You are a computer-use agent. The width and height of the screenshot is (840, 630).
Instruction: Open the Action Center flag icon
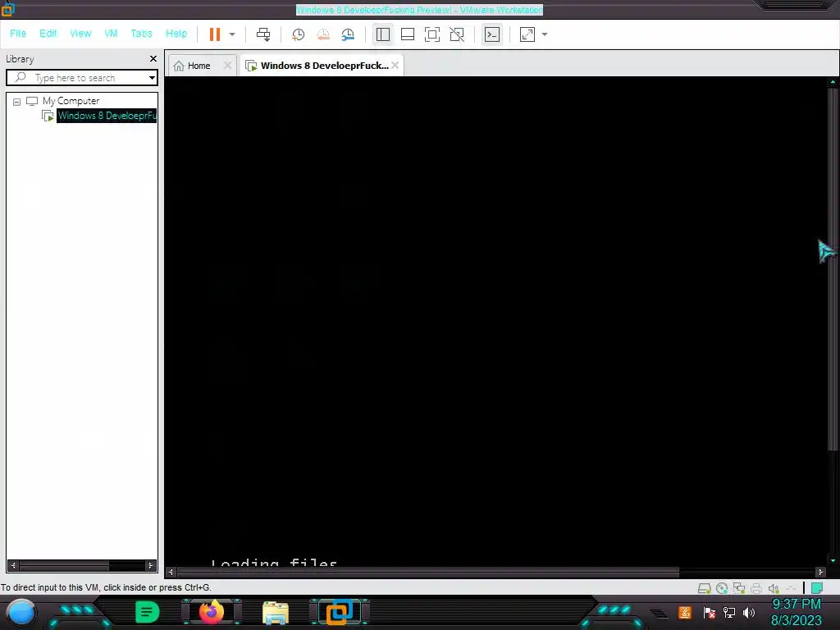coord(710,612)
